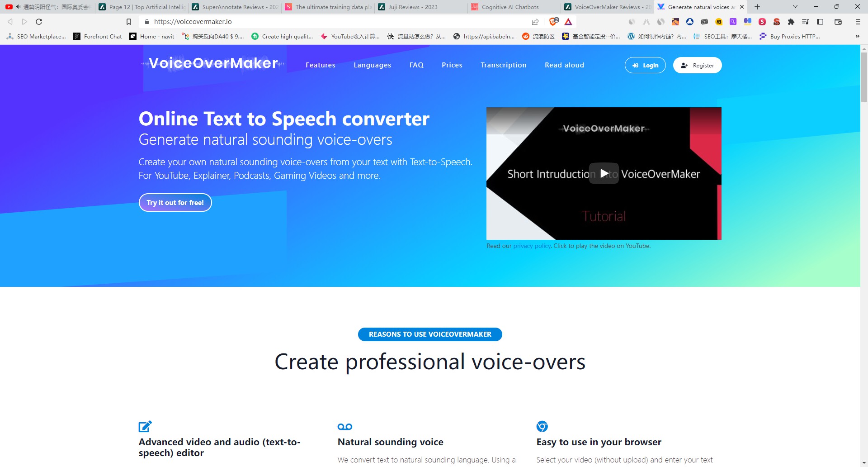Reload the page with refresh icon

39,22
